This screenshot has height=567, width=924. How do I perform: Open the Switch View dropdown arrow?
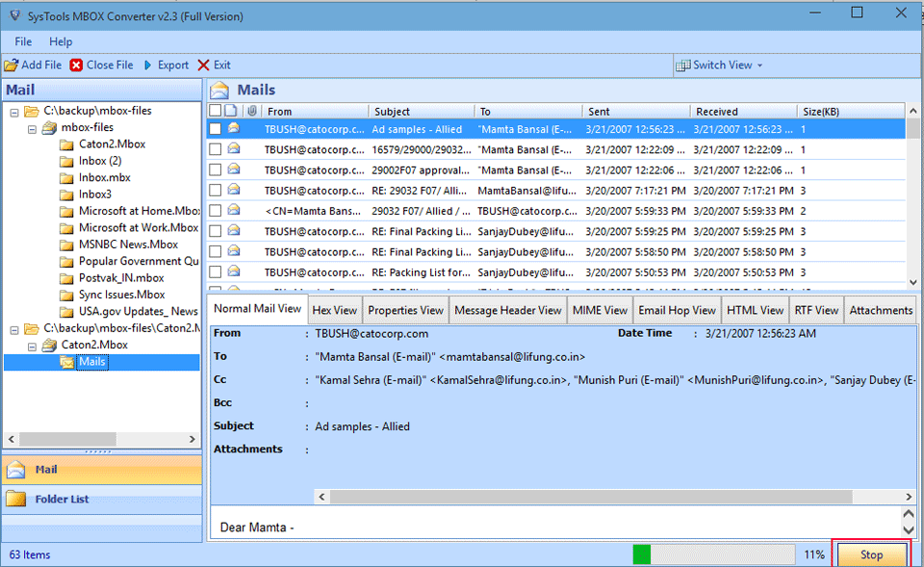tap(760, 65)
